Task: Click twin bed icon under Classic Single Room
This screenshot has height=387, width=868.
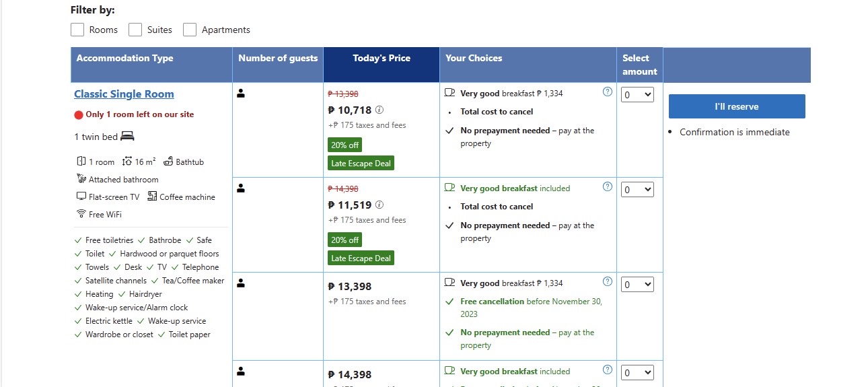Action: click(128, 137)
